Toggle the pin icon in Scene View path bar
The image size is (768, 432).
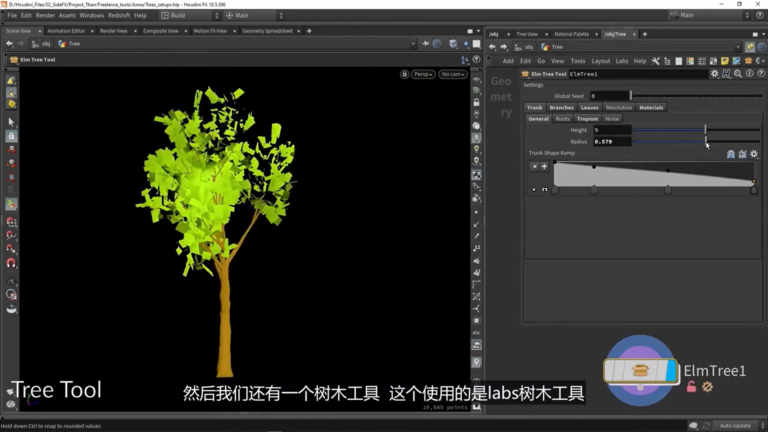point(425,44)
